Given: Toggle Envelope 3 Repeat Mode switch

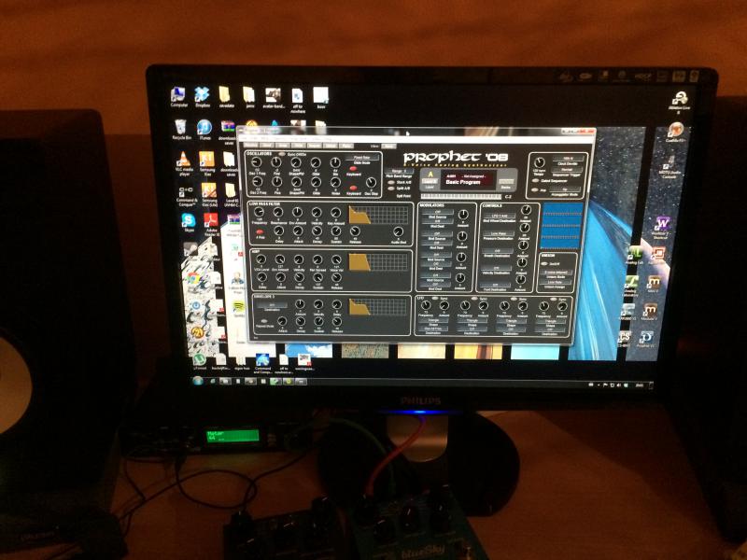Looking at the screenshot, I should pyautogui.click(x=264, y=321).
